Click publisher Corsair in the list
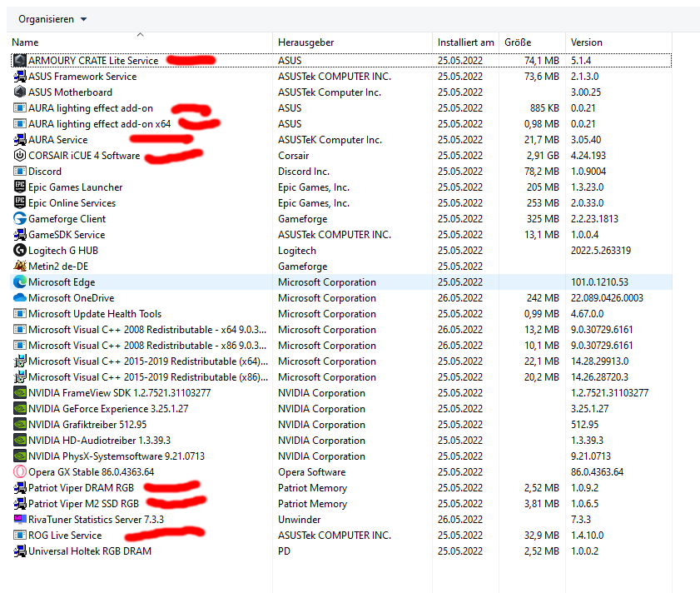This screenshot has height=593, width=700. tap(293, 156)
